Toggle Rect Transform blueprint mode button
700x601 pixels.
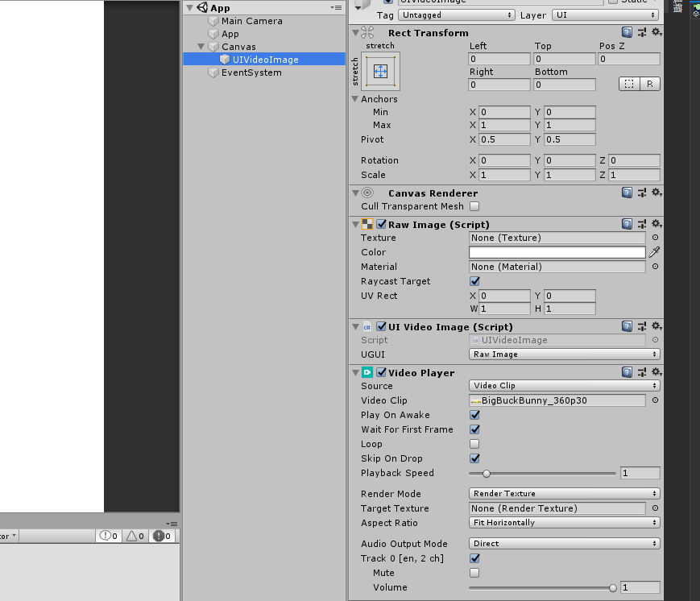click(x=629, y=84)
